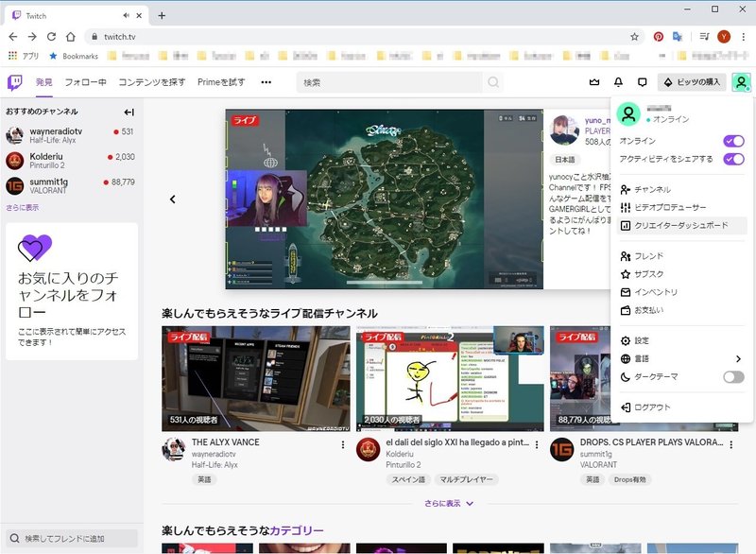Open Pinturillo 2 stream thumbnail
Screen dimensions: 756x554
pos(450,378)
